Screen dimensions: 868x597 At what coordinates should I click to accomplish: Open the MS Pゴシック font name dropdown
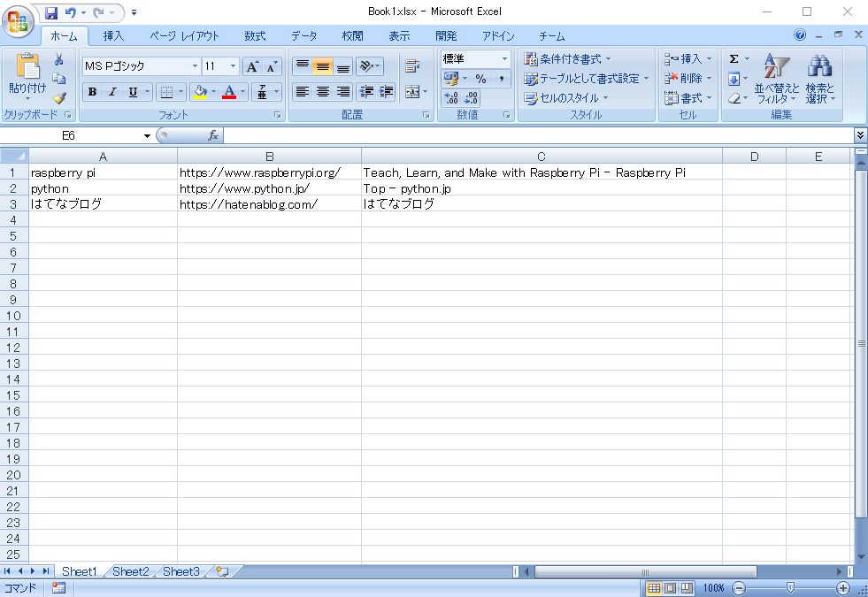click(x=195, y=66)
